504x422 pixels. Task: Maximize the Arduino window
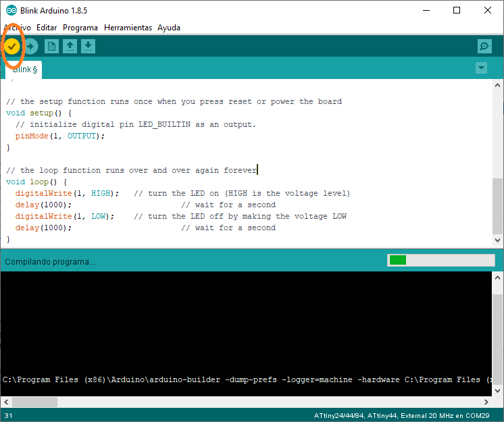pyautogui.click(x=457, y=10)
